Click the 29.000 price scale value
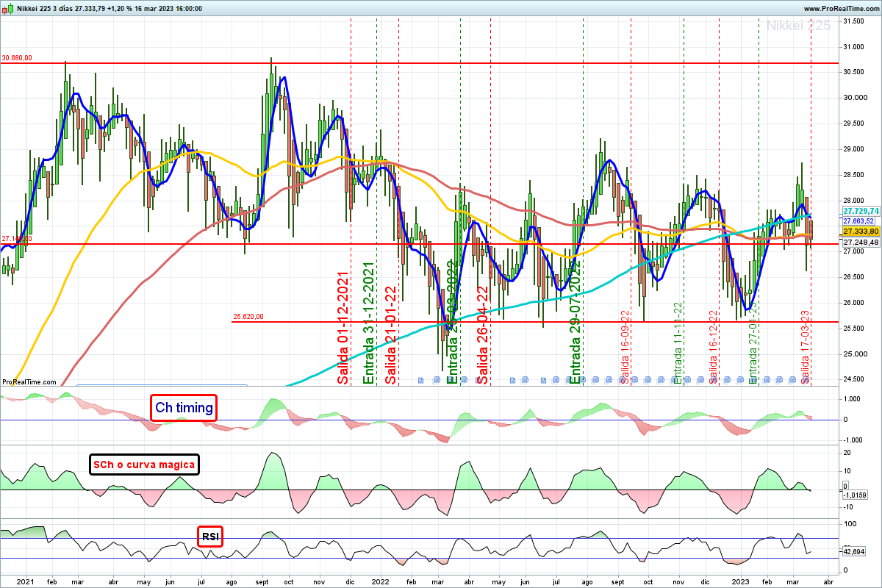This screenshot has width=882, height=588. click(853, 149)
